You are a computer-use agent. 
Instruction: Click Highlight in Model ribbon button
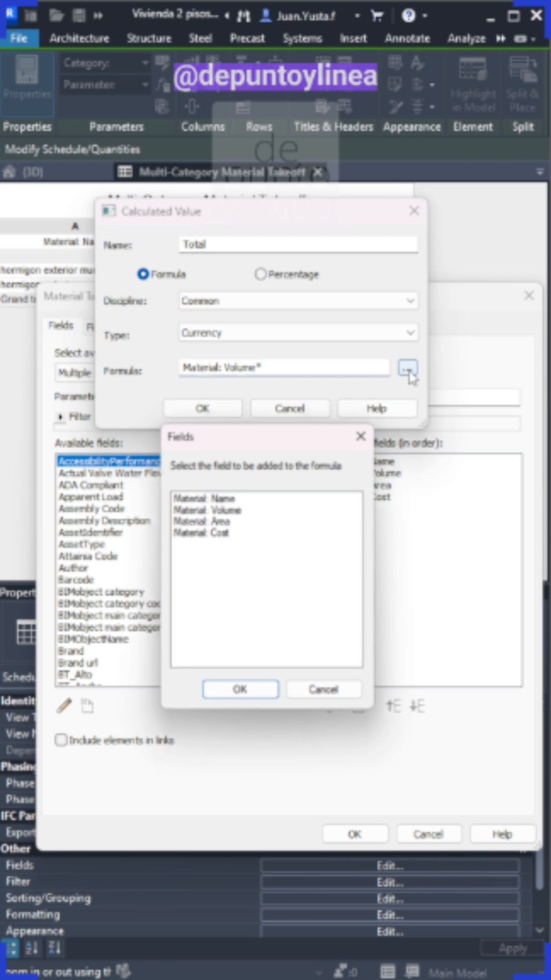[473, 84]
